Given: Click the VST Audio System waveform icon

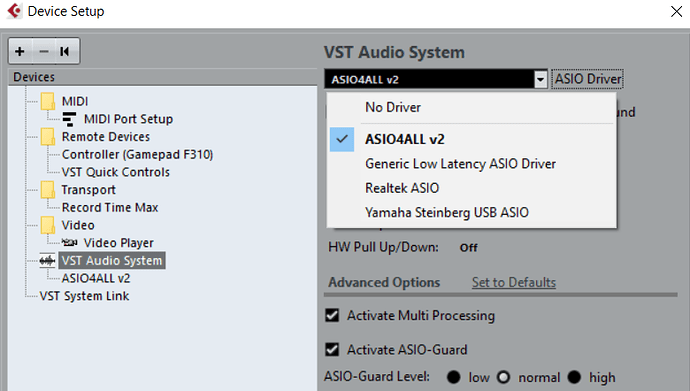Looking at the screenshot, I should [x=47, y=260].
